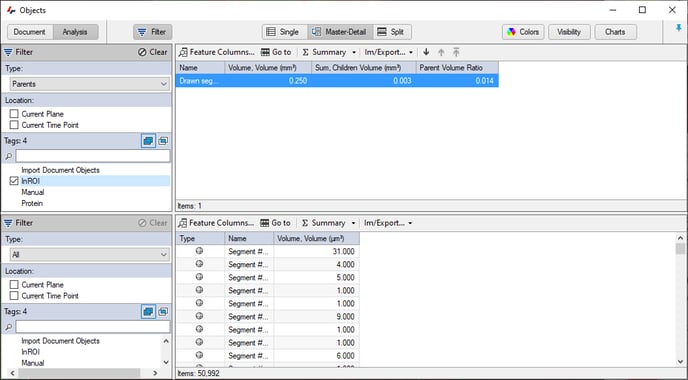688x380 pixels.
Task: Select the Drawn seg... row
Action: 337,81
